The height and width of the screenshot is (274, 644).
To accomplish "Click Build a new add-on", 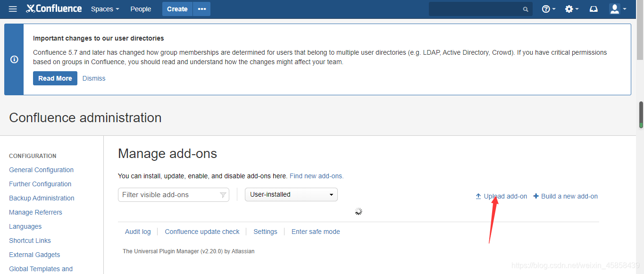I will pos(569,196).
